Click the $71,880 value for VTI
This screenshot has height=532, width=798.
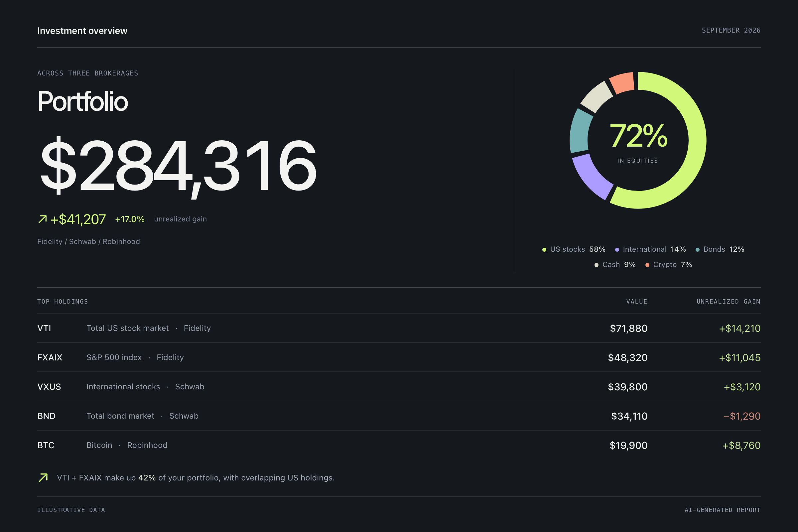click(629, 329)
